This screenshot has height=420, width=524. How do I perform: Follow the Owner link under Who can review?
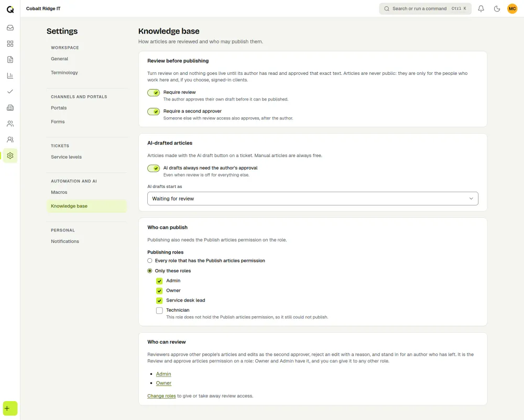[x=163, y=383]
